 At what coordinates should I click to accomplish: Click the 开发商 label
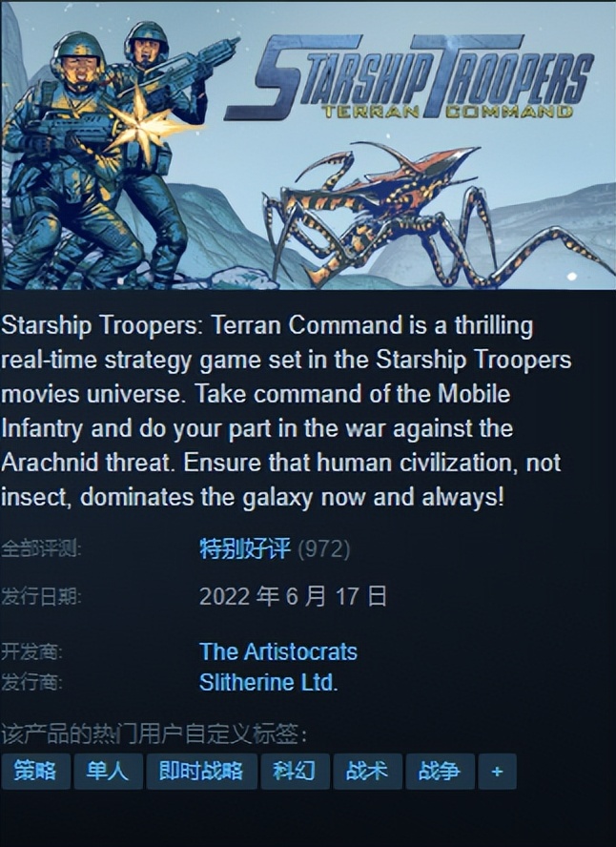click(x=31, y=652)
